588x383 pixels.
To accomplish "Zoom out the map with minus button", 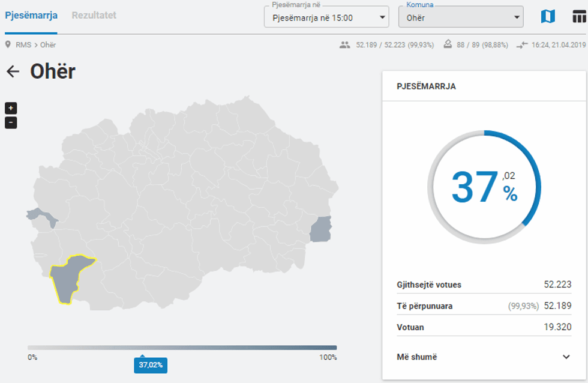I will pyautogui.click(x=11, y=123).
